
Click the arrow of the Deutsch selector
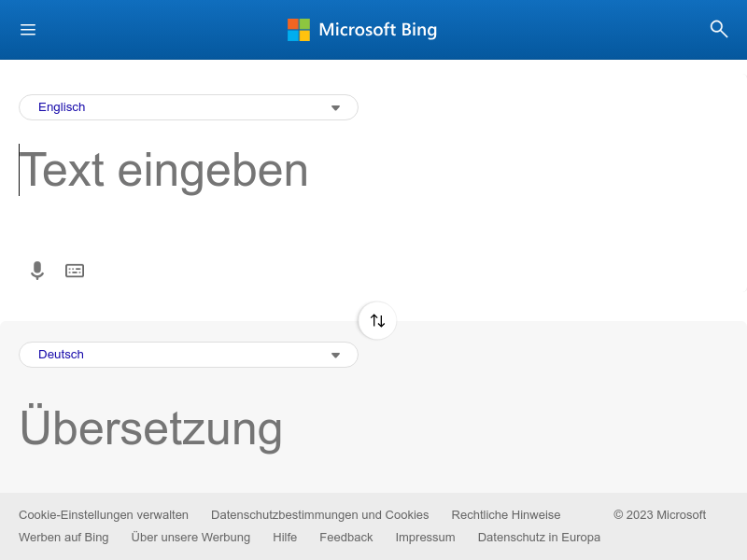coord(335,355)
